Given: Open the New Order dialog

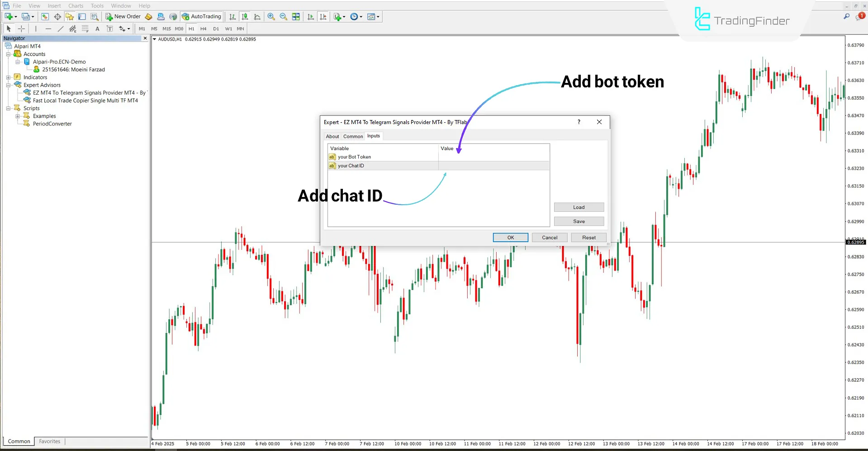Looking at the screenshot, I should (122, 16).
